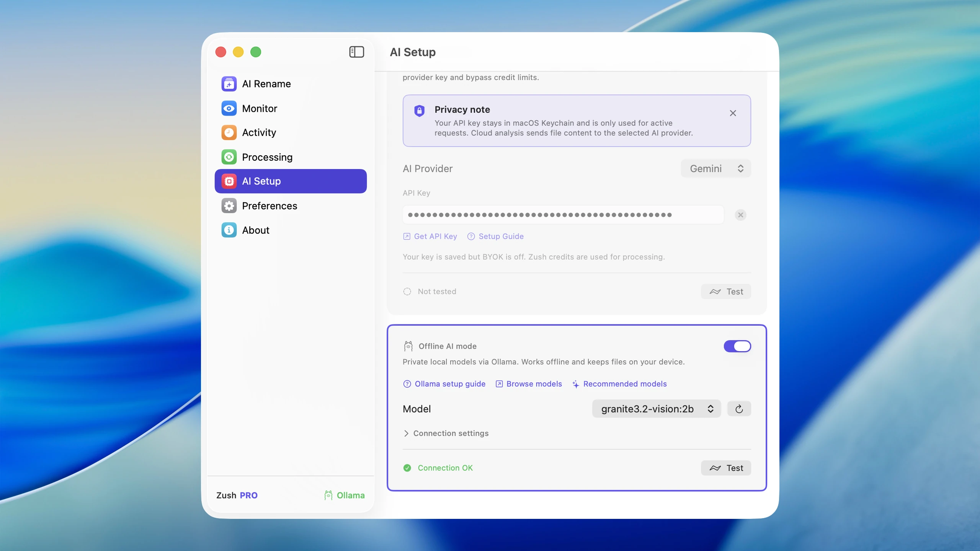
Task: Click the Privacy note shield lock icon
Action: [419, 111]
